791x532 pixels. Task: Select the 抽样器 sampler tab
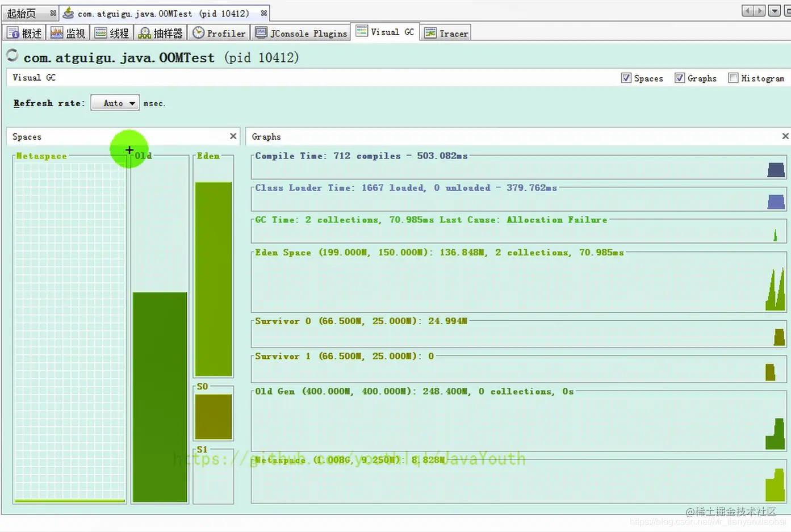point(161,33)
